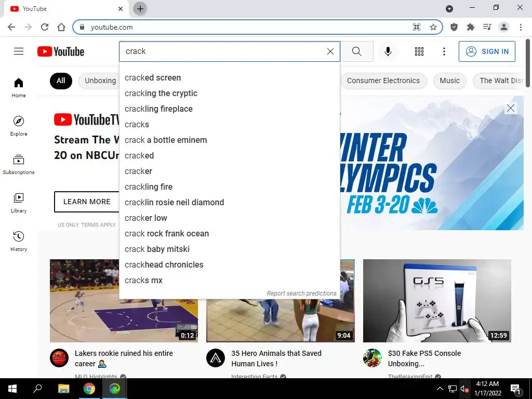Choose suggestion "crackhead chronicles"

229,265
